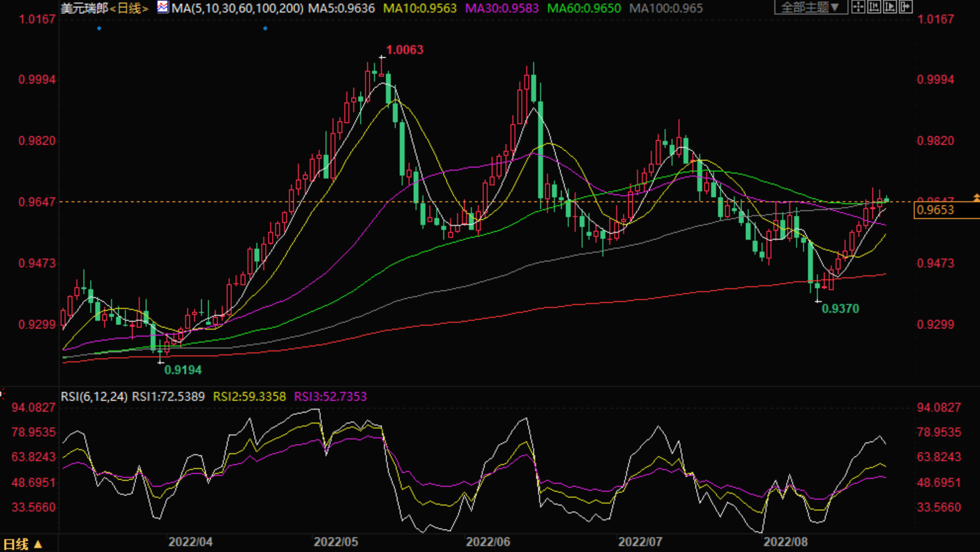
Task: Click the first blue dot event marker
Action: tap(100, 28)
